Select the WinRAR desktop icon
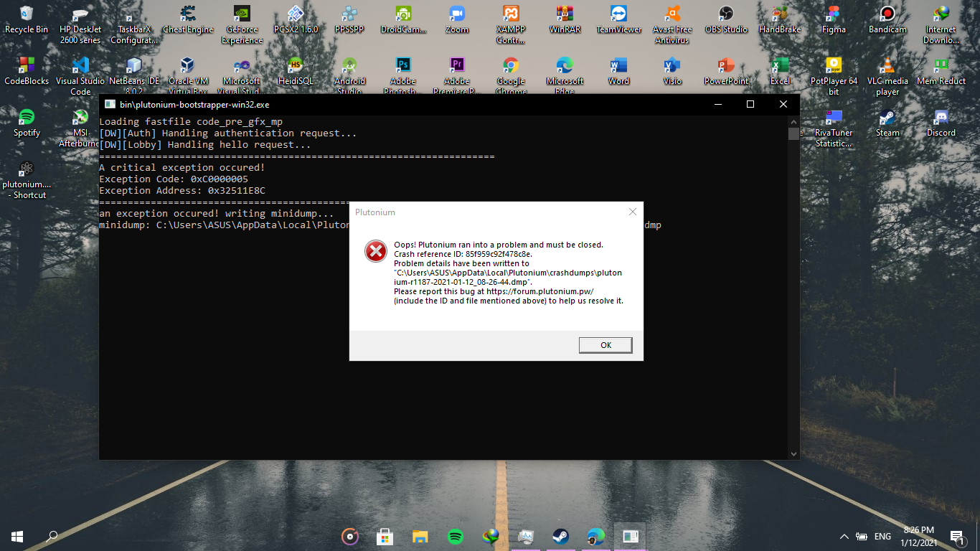The width and height of the screenshot is (980, 551). coord(565,20)
